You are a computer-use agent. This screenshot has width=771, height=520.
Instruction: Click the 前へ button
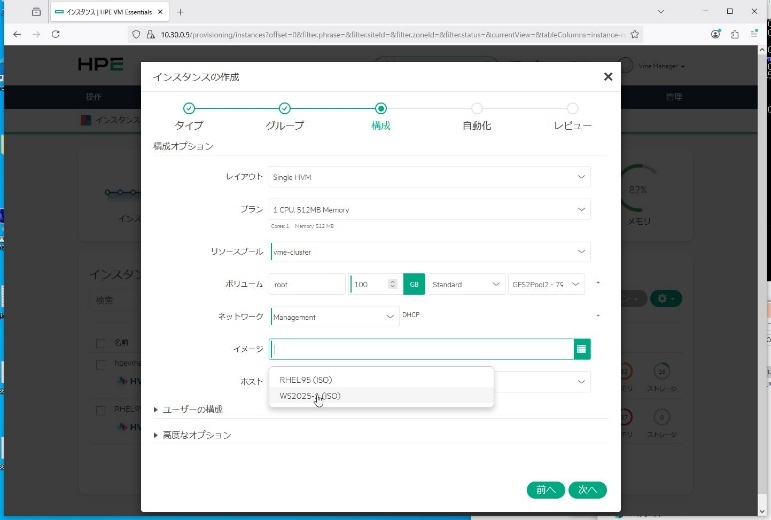point(545,490)
